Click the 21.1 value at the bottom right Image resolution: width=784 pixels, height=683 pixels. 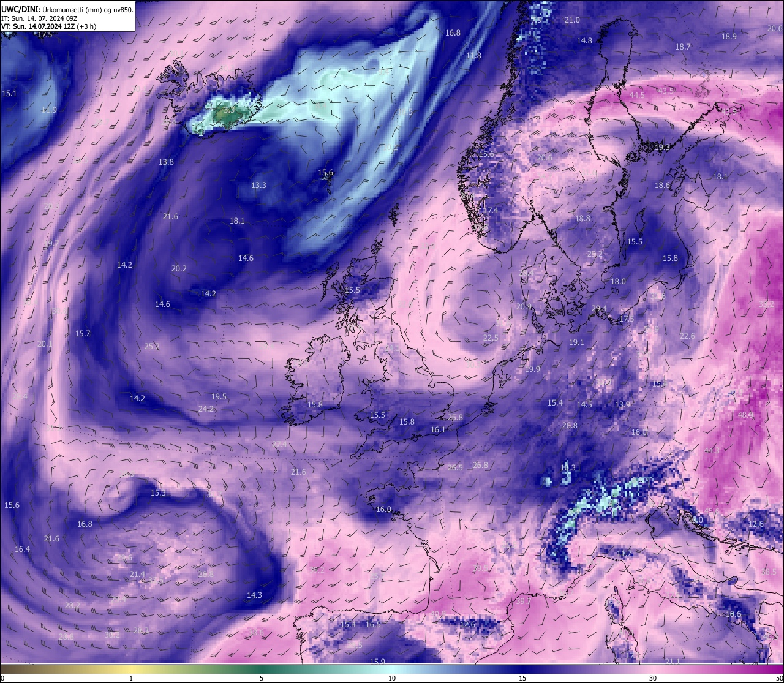673,662
